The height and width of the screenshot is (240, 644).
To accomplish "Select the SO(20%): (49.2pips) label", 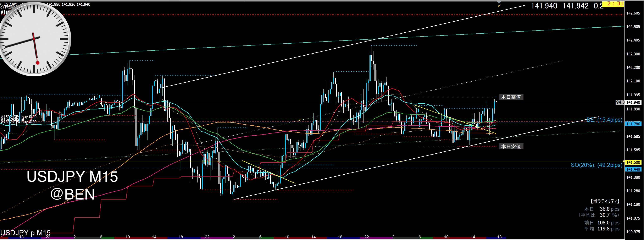I will 596,165.
